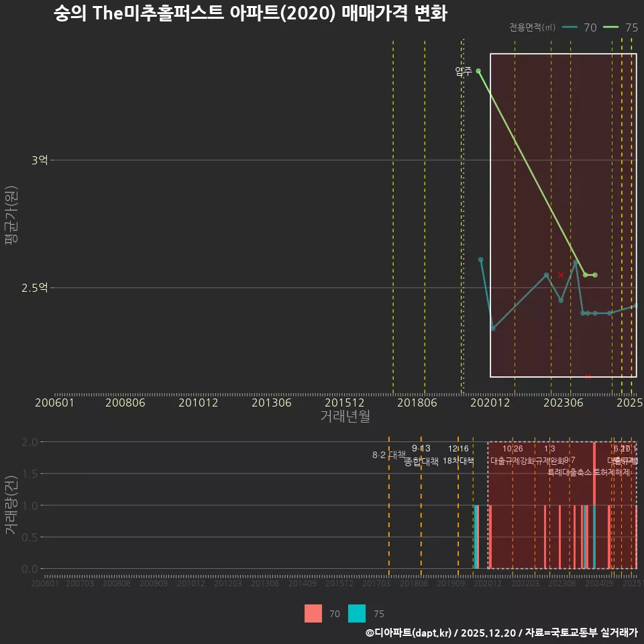Image resolution: width=644 pixels, height=644 pixels.
Task: Click the red × marker below the chart box
Action: tap(588, 376)
